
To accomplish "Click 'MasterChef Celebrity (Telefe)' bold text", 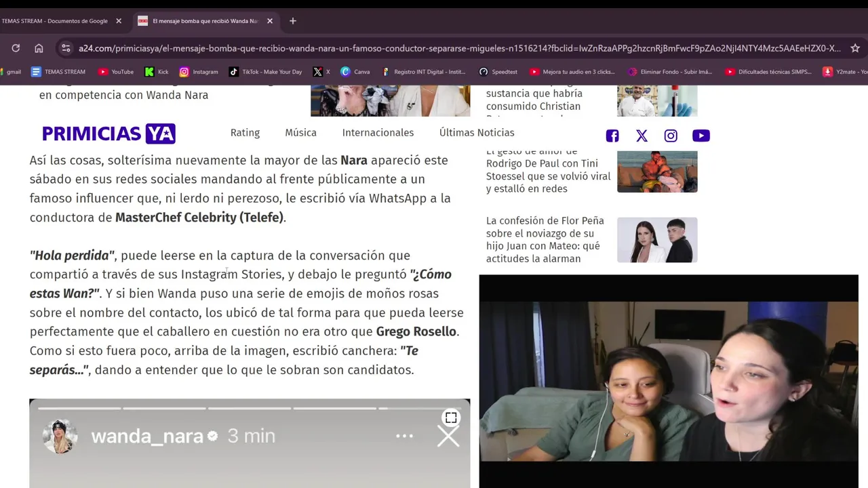I will 199,218.
